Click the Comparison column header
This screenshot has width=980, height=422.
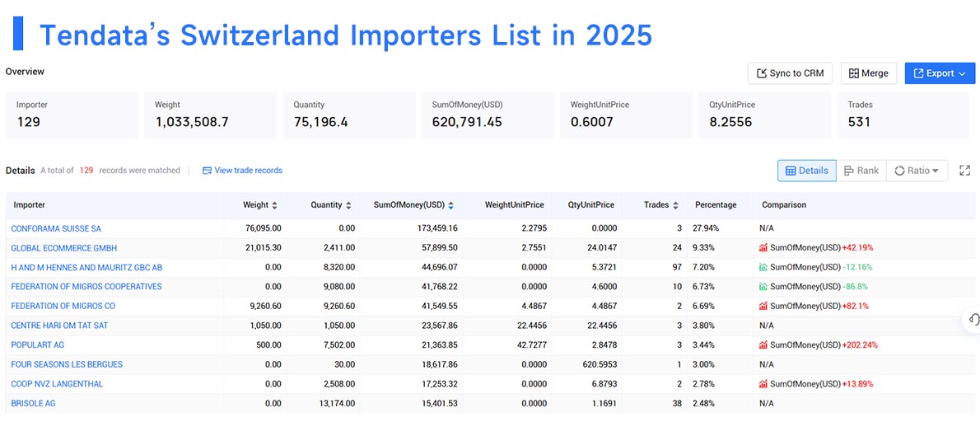(x=784, y=205)
